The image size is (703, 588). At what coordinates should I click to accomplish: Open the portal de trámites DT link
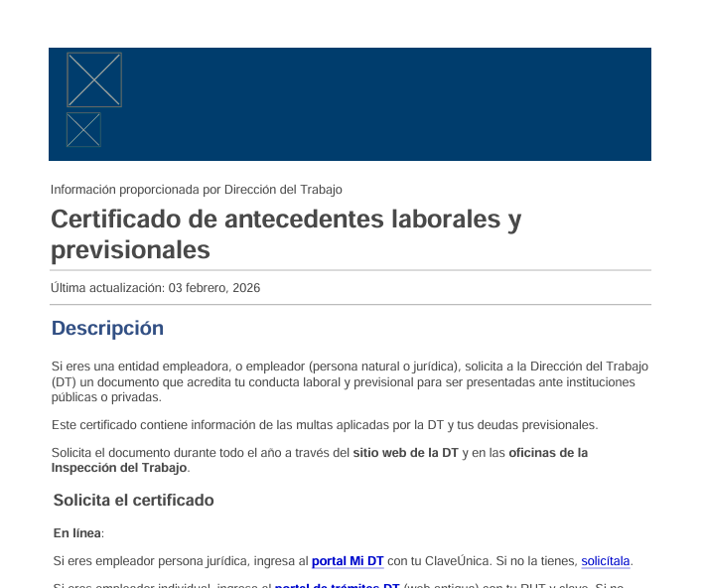pyautogui.click(x=337, y=585)
